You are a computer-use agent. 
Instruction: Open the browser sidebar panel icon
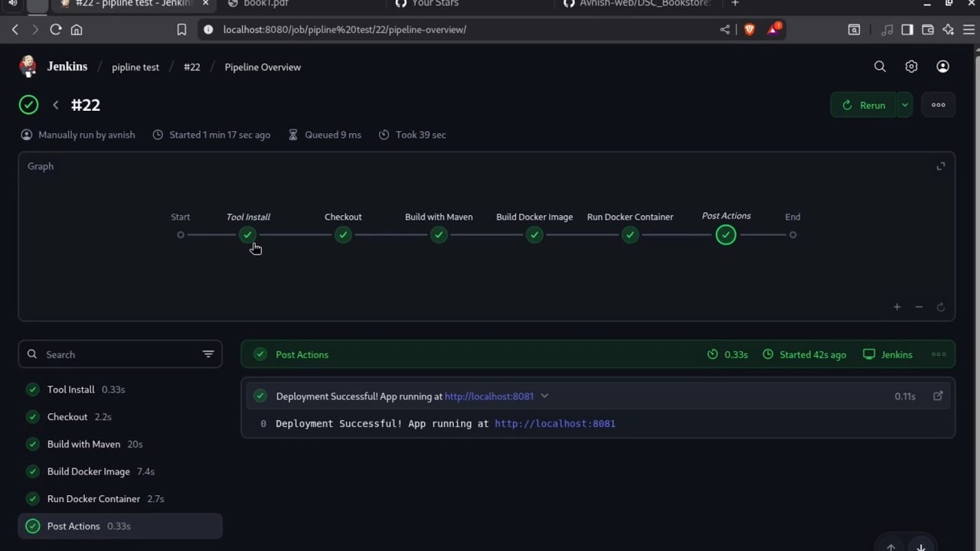click(907, 29)
